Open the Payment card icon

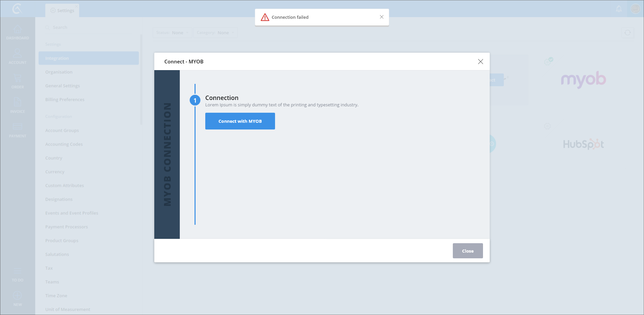point(17,127)
